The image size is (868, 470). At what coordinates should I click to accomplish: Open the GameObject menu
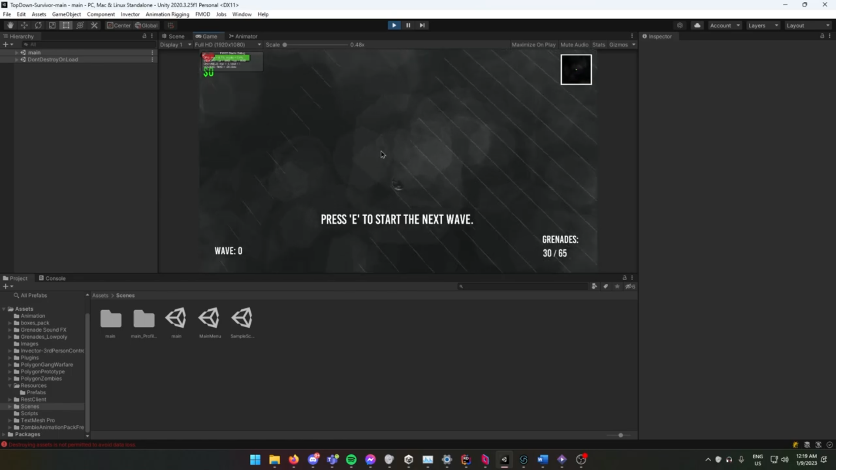point(66,14)
